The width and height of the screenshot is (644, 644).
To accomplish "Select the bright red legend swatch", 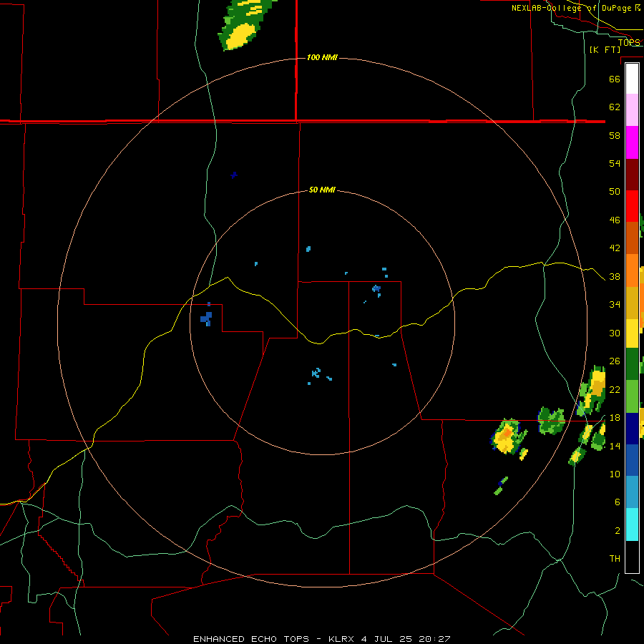I will coord(632,206).
